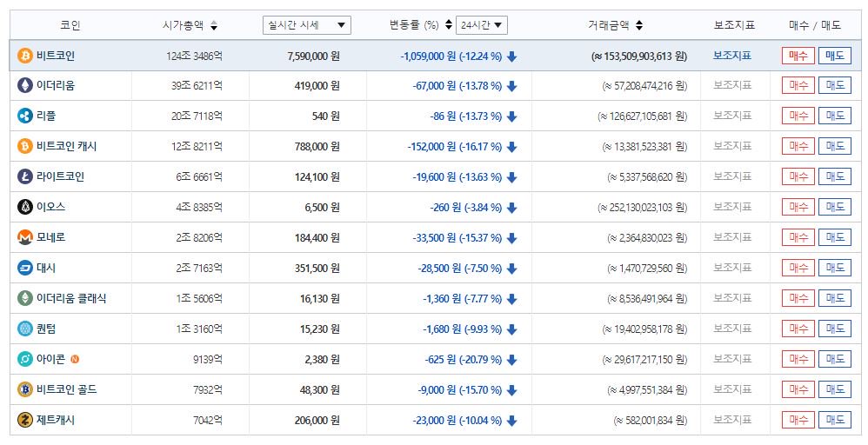Click the Ripple coin icon
868x445 pixels.
coord(25,116)
